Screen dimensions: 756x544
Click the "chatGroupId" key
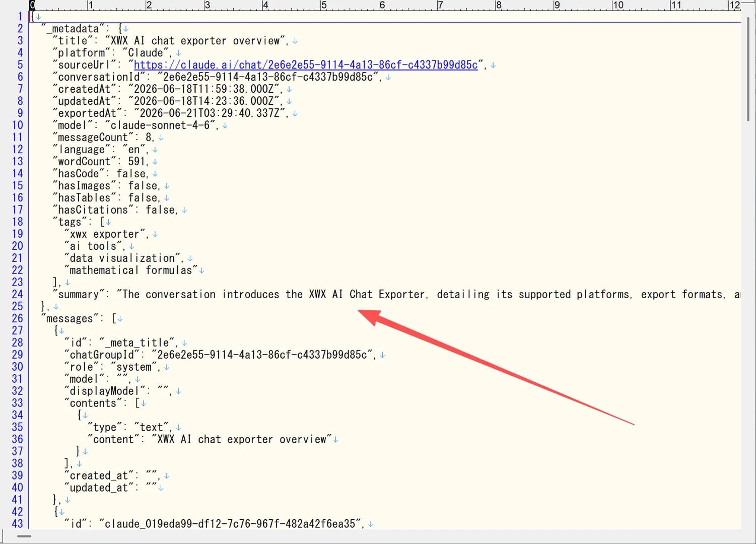point(102,355)
